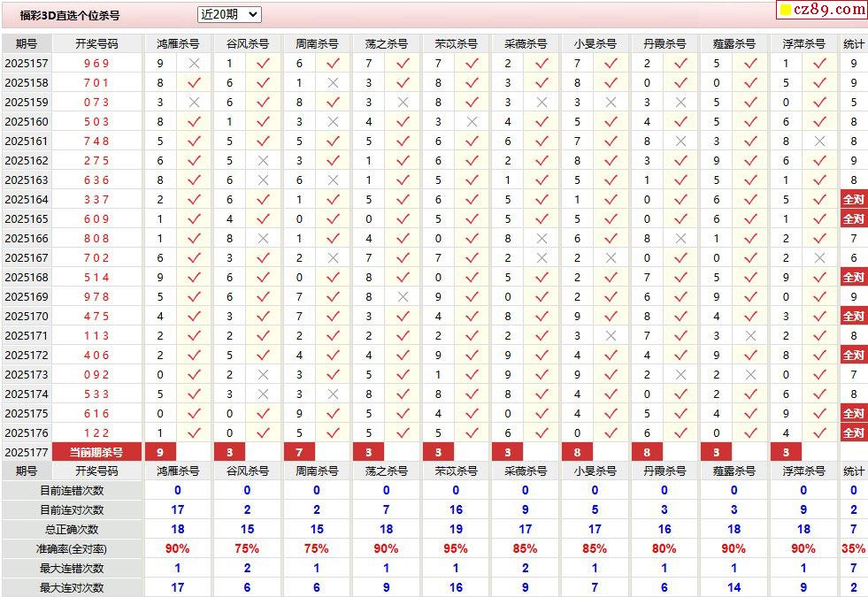This screenshot has height=597, width=868.
Task: Click the X mark for 荡之杀号 in row 2025169
Action: click(x=403, y=297)
